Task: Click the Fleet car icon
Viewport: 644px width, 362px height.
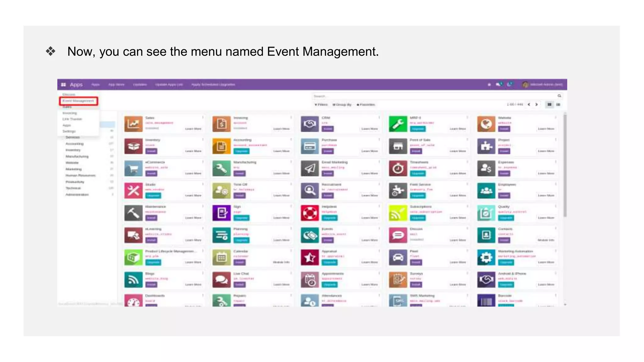Action: pyautogui.click(x=398, y=257)
